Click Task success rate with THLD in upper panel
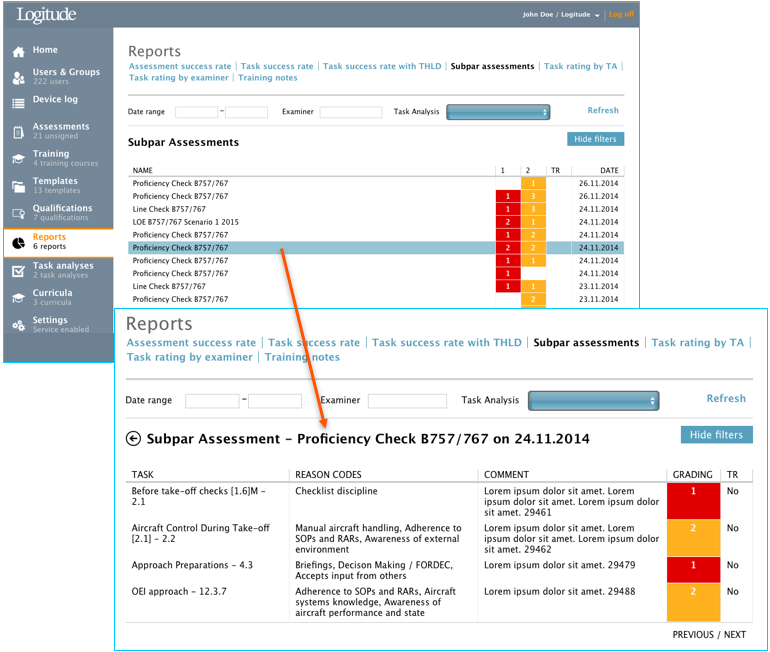Screen dimensions: 770x652 pos(382,66)
